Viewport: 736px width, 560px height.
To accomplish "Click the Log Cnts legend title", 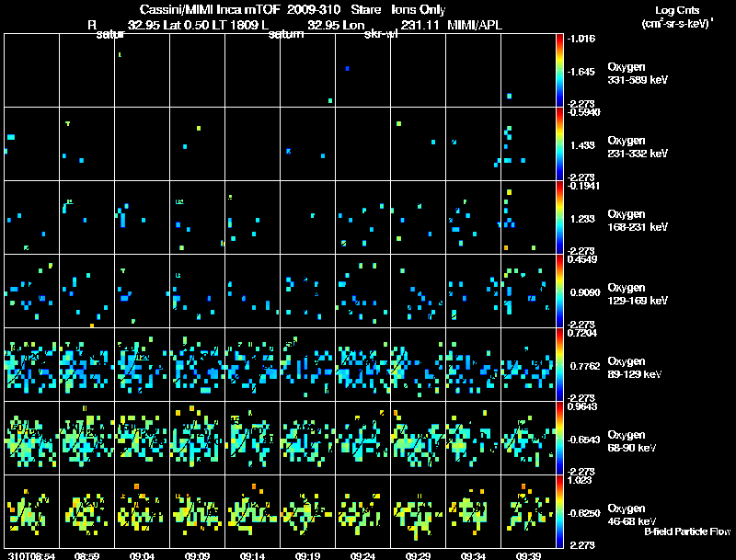I will pos(677,10).
